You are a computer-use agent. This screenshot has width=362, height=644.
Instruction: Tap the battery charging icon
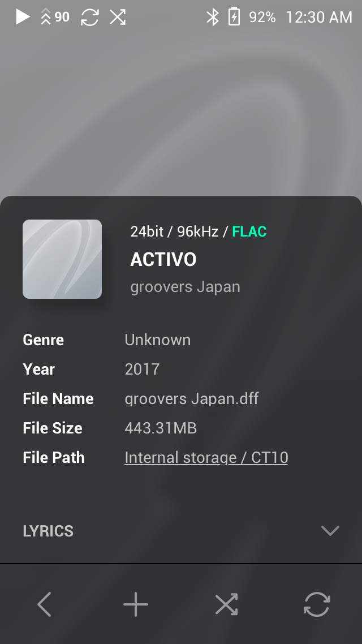(234, 17)
